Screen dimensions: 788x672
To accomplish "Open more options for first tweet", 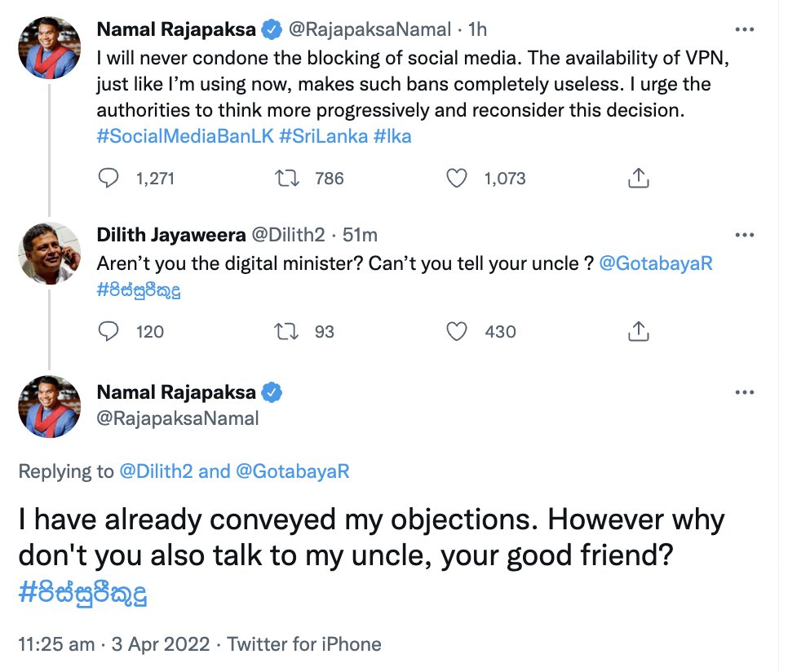I will tap(745, 29).
